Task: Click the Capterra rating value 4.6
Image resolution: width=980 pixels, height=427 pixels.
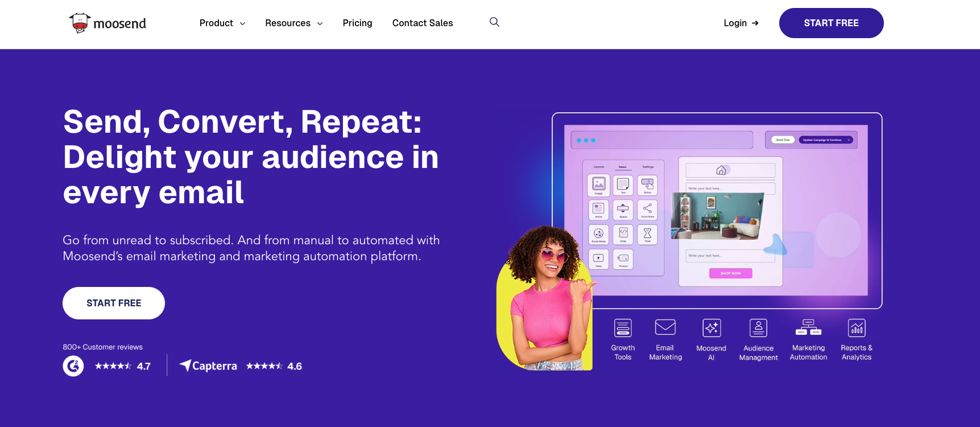Action: pyautogui.click(x=295, y=366)
